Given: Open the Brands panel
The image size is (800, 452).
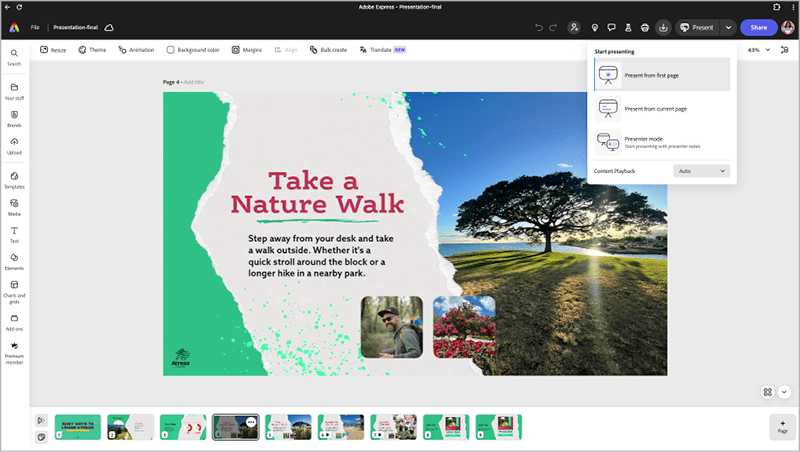Looking at the screenshot, I should click(14, 119).
